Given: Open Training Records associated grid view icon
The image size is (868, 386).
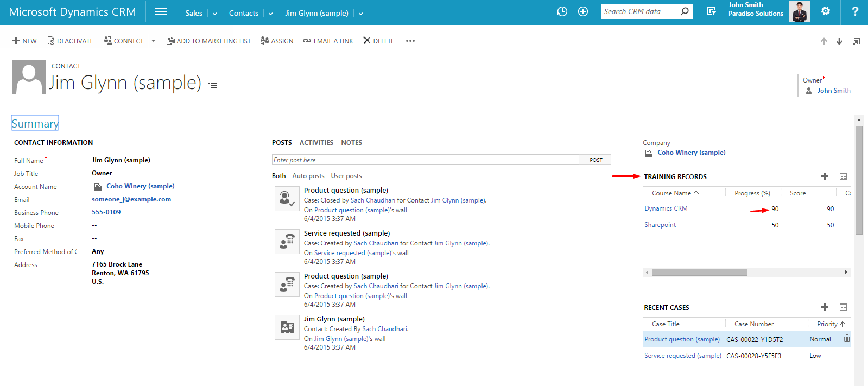Looking at the screenshot, I should pyautogui.click(x=843, y=176).
